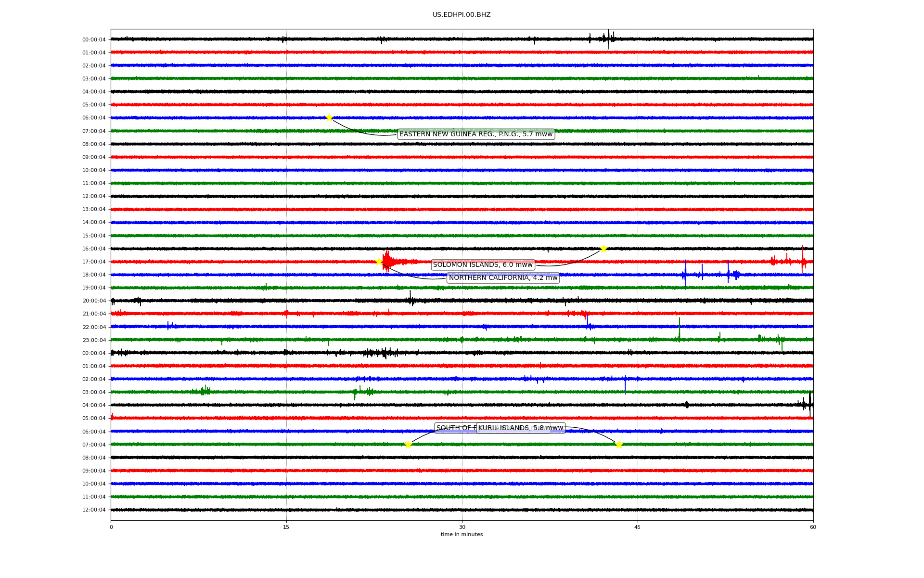The image size is (924, 578).
Task: Click the Northern California 4.2 mw label
Action: (503, 277)
